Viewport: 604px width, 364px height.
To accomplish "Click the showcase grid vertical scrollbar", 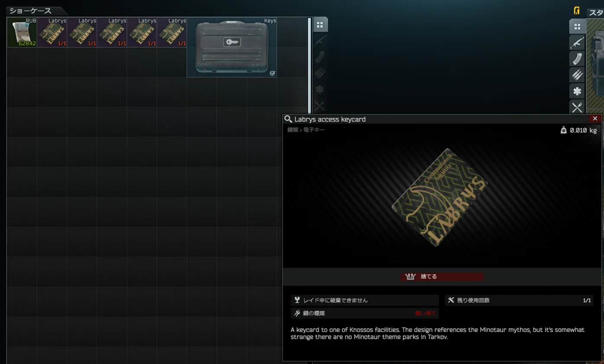I will (309, 65).
